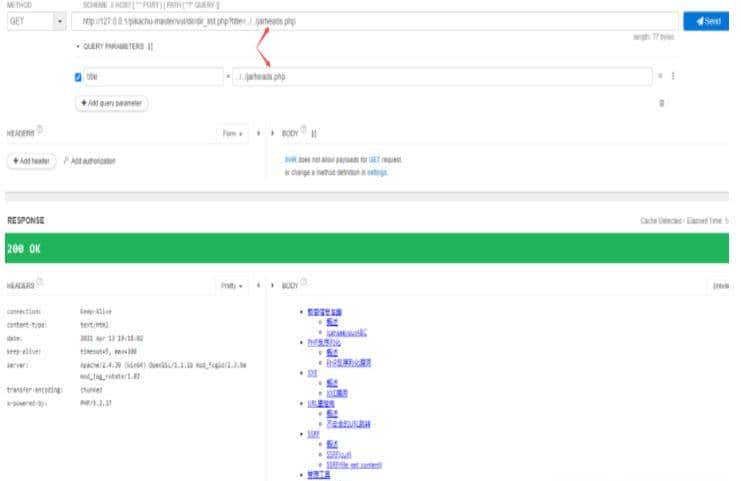The width and height of the screenshot is (741, 481).
Task: Open the SSRF link in response body
Action: (313, 434)
